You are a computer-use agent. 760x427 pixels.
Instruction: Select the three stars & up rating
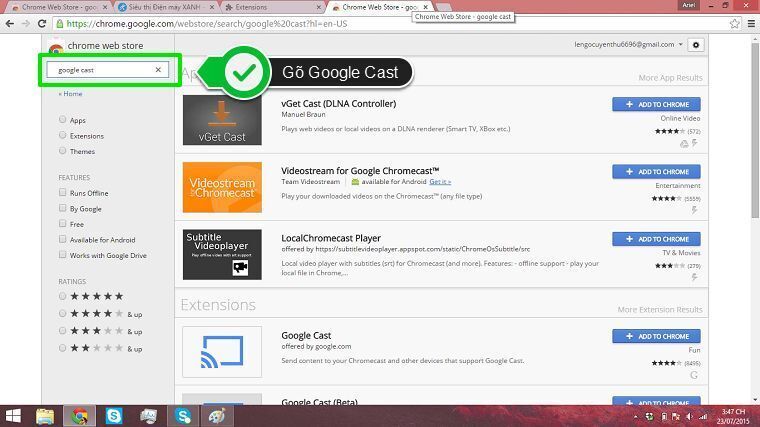(63, 331)
